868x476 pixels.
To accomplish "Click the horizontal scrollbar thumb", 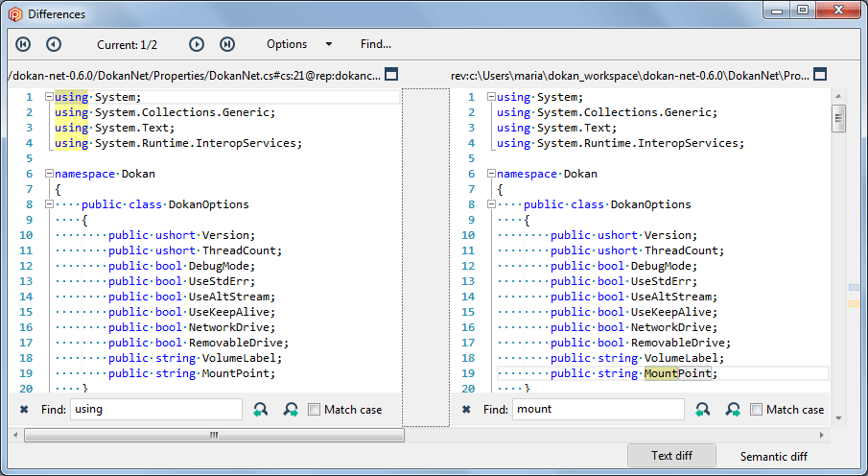I will (214, 436).
